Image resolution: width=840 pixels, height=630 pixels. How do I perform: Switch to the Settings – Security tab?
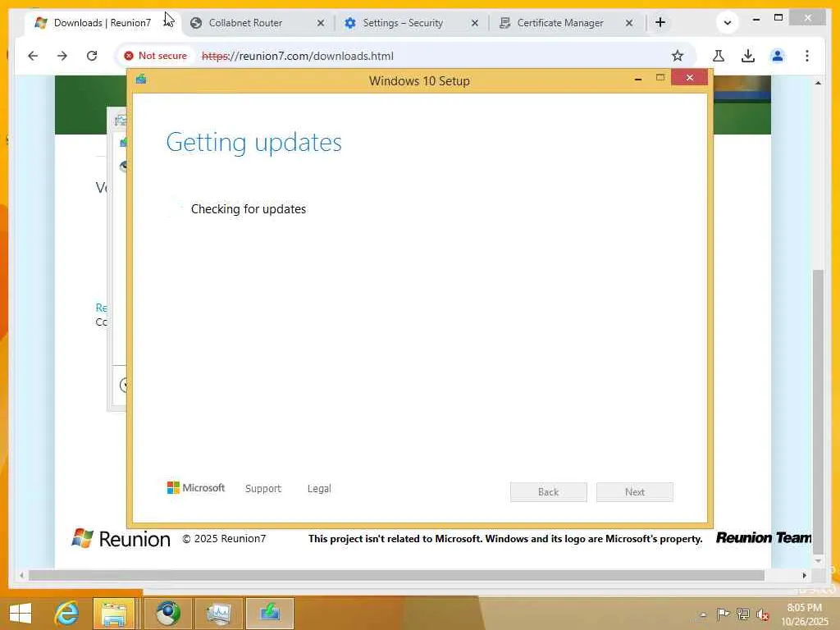pyautogui.click(x=403, y=23)
